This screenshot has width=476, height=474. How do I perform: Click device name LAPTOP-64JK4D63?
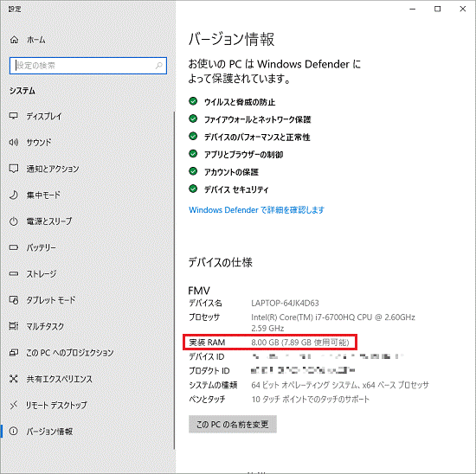tap(285, 303)
